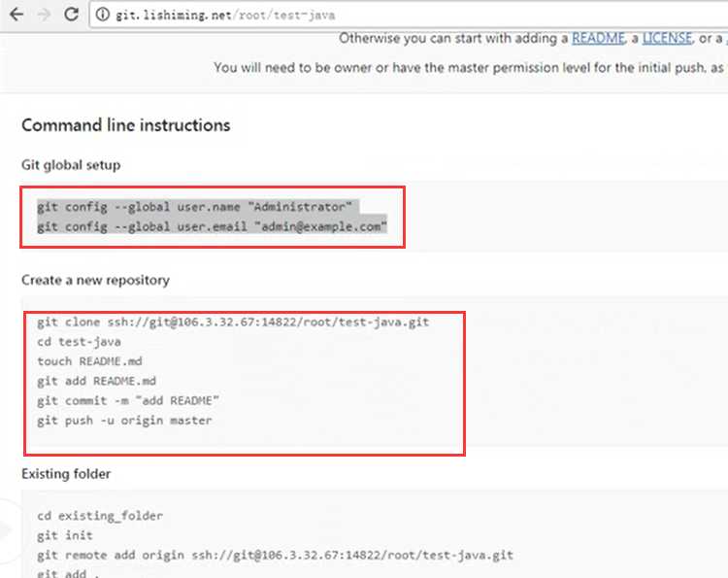Click the browser back arrow
The height and width of the screenshot is (578, 728).
(17, 15)
